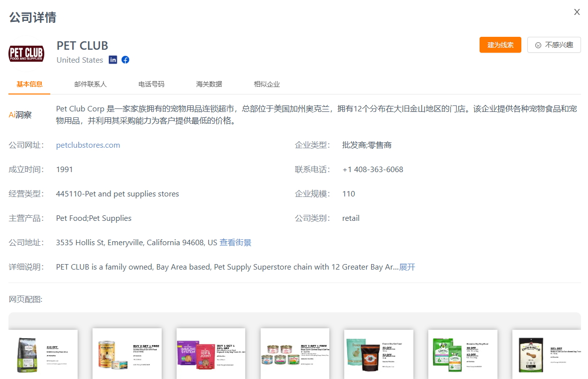588x379 pixels.
Task: Expand description with 展开 link
Action: (407, 267)
